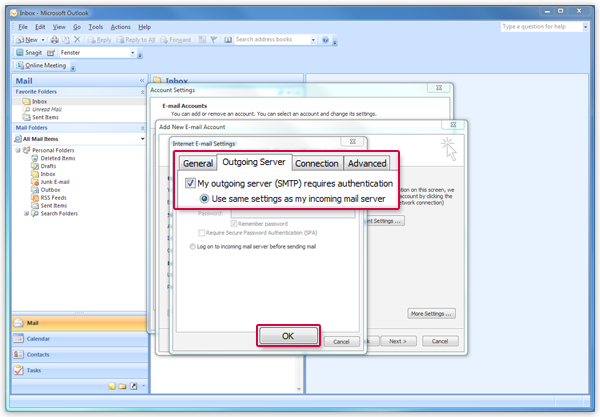
Task: Open the File menu
Action: 23,27
